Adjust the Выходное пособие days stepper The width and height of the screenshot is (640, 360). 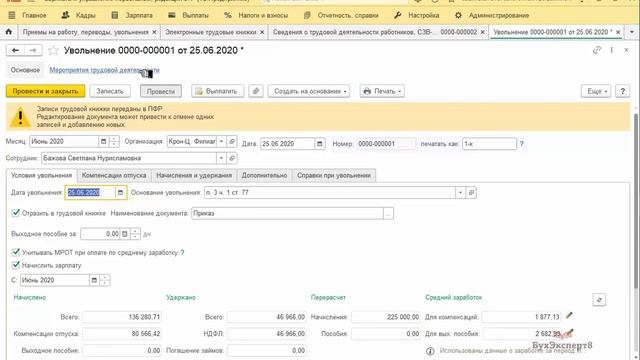[x=135, y=234]
